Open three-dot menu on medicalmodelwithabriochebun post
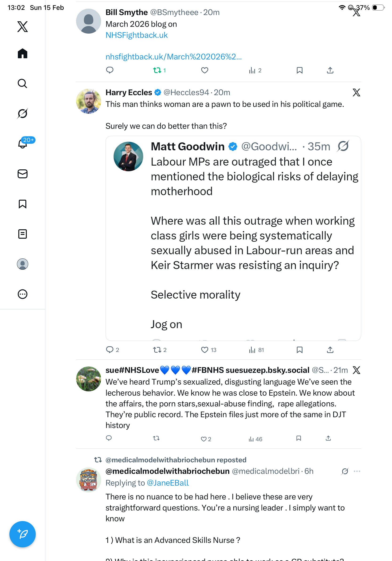 [x=357, y=471]
